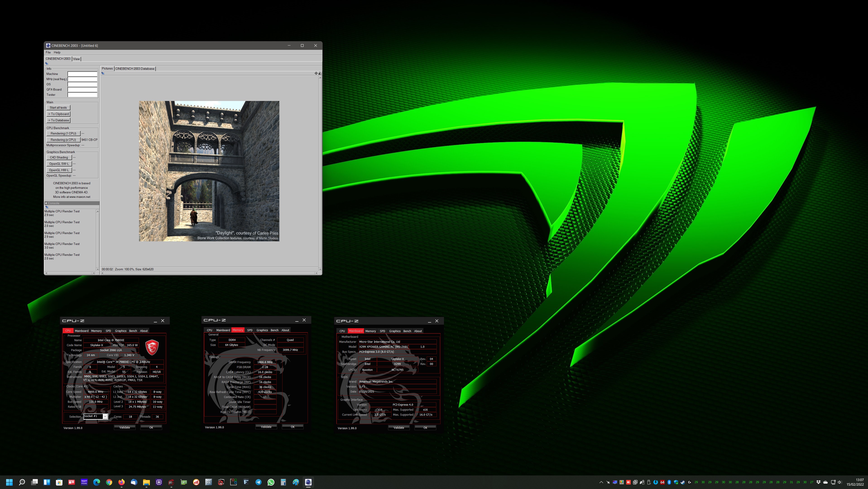Image resolution: width=868 pixels, height=489 pixels.
Task: Open Memory tab in right CPU-Z window
Action: [x=370, y=331]
